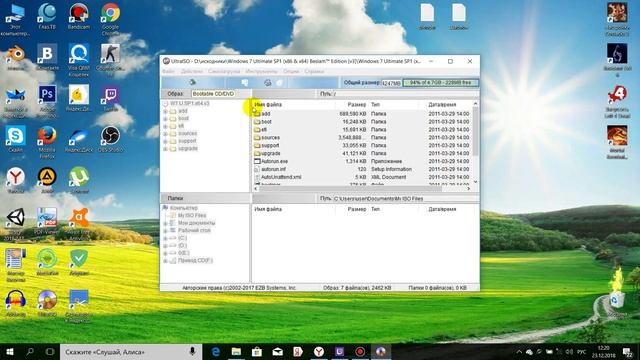Click the total size 4247MB field
The height and width of the screenshot is (360, 640).
pos(391,83)
